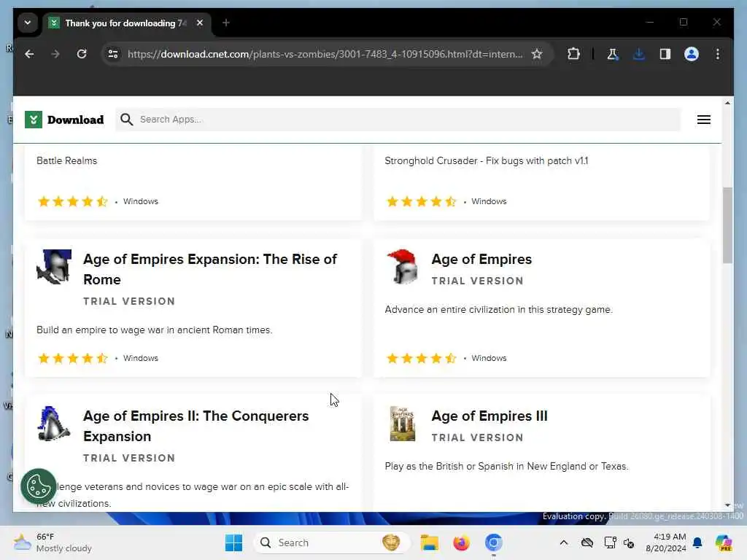Click the CNET Download logo icon
Image resolution: width=747 pixels, height=560 pixels.
coord(34,120)
